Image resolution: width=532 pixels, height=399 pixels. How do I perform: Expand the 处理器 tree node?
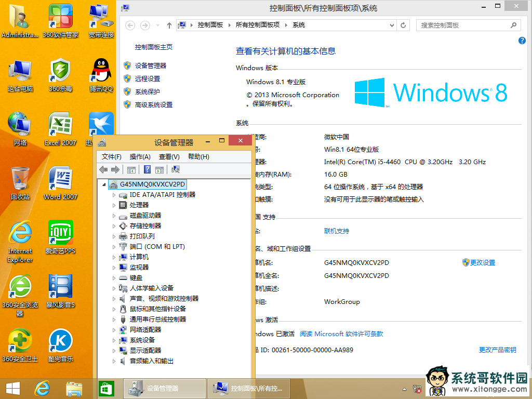pos(114,205)
